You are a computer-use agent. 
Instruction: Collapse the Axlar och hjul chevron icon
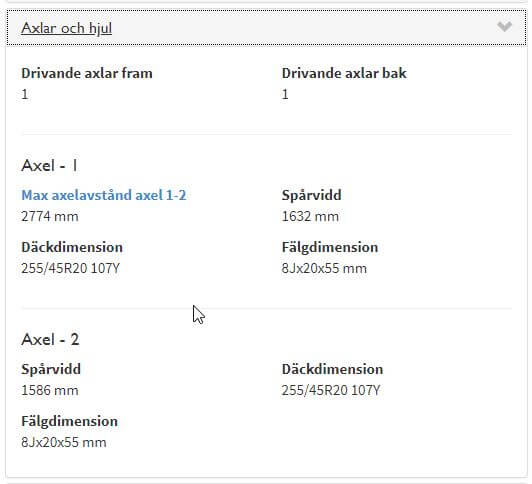[504, 27]
